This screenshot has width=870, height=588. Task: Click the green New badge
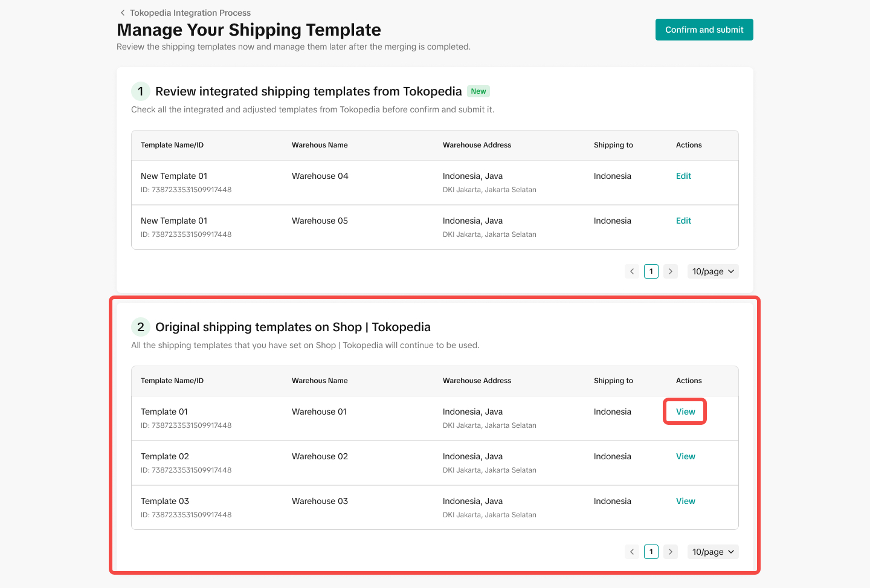point(478,91)
